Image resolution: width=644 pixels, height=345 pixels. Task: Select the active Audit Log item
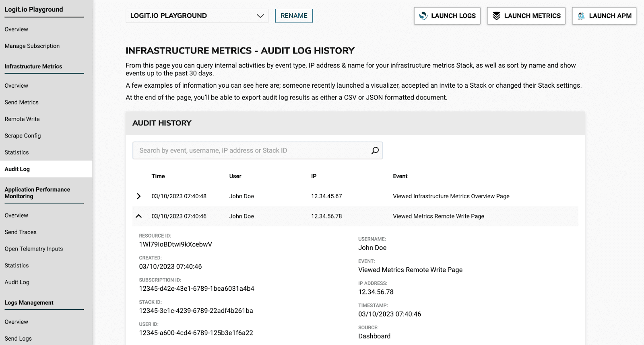tap(46, 169)
